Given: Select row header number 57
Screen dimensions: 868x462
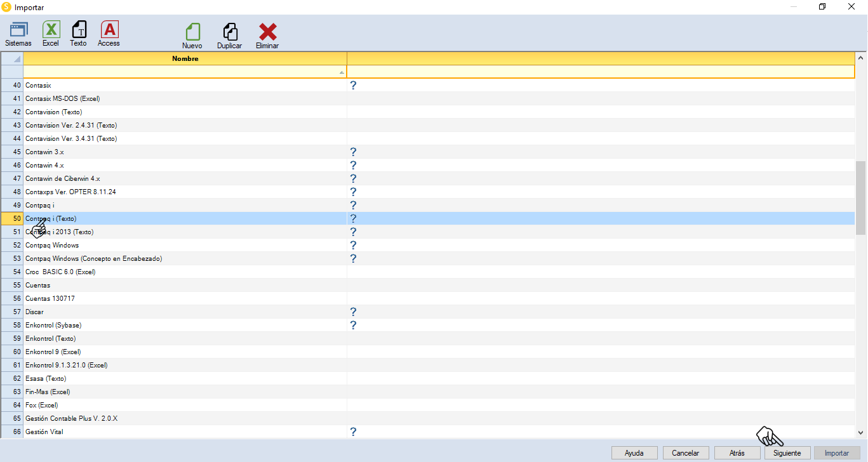Looking at the screenshot, I should tap(12, 312).
